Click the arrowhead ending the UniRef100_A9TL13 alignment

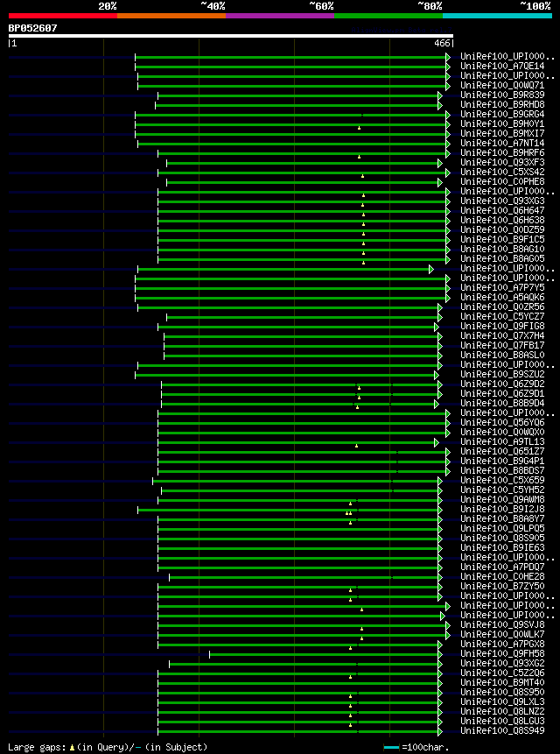coord(437,442)
